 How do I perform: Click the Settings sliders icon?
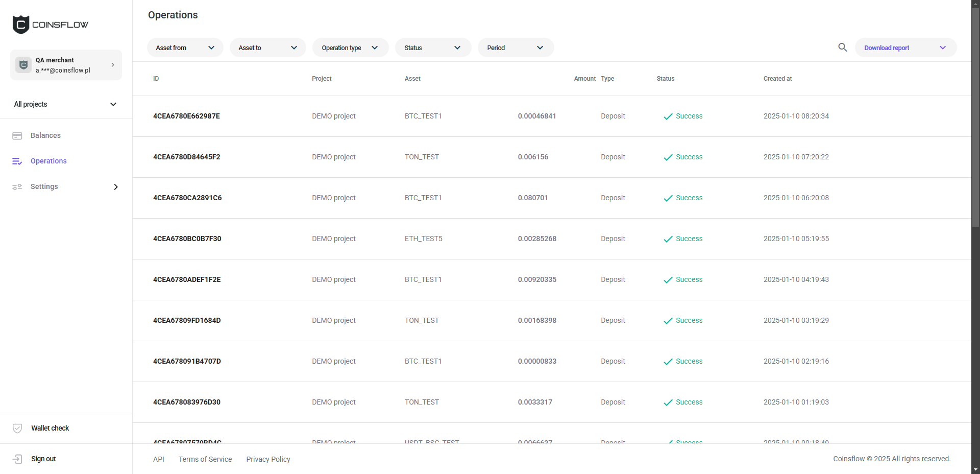tap(17, 187)
